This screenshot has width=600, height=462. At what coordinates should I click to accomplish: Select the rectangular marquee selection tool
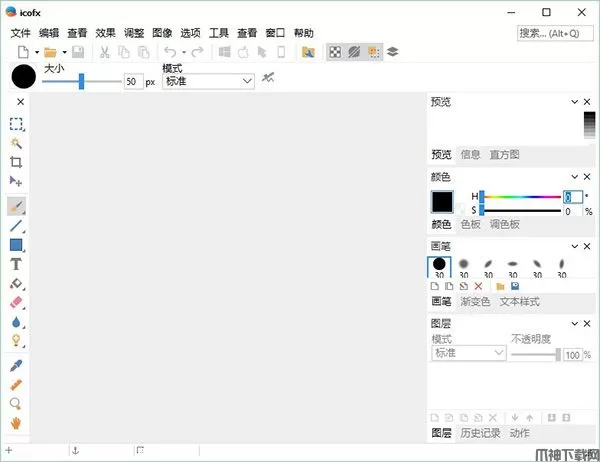coord(17,124)
